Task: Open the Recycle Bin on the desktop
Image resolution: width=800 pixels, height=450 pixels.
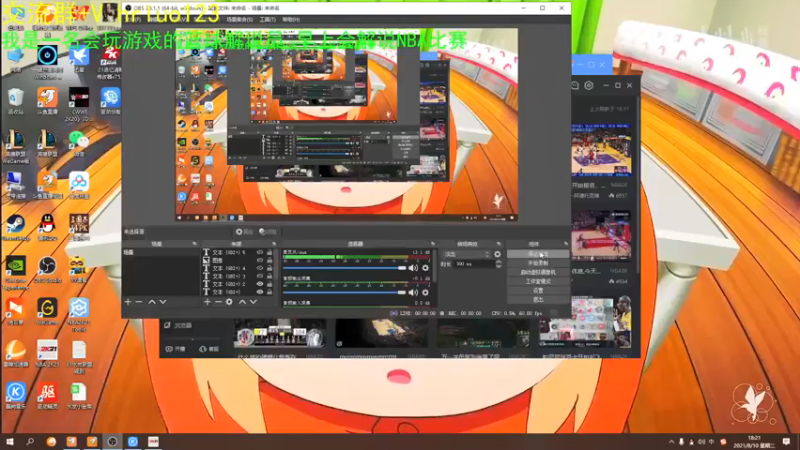Action: (x=16, y=101)
